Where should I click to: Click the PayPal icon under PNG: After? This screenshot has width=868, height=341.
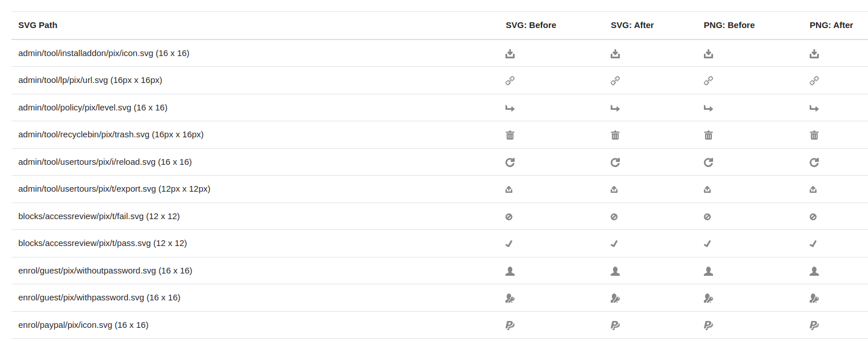pyautogui.click(x=814, y=325)
